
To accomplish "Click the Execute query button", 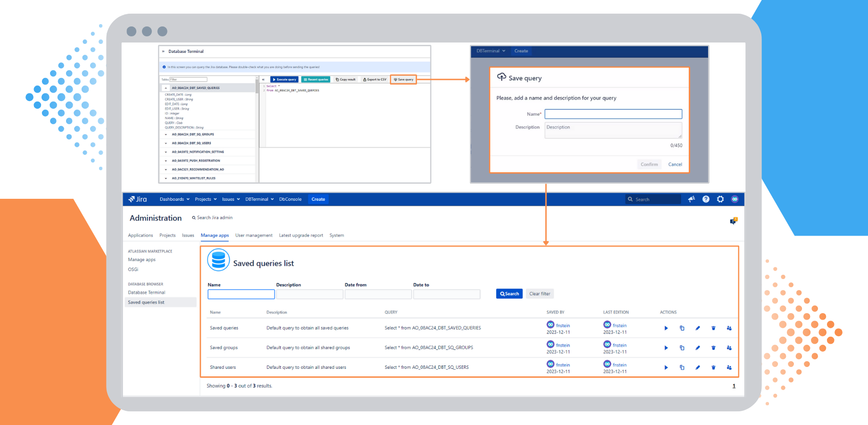I will pyautogui.click(x=284, y=79).
